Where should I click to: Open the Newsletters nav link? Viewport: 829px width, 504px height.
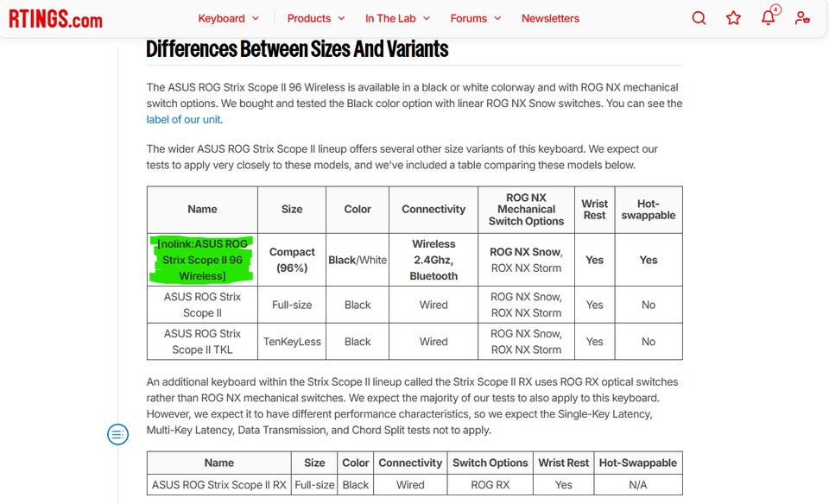click(550, 18)
